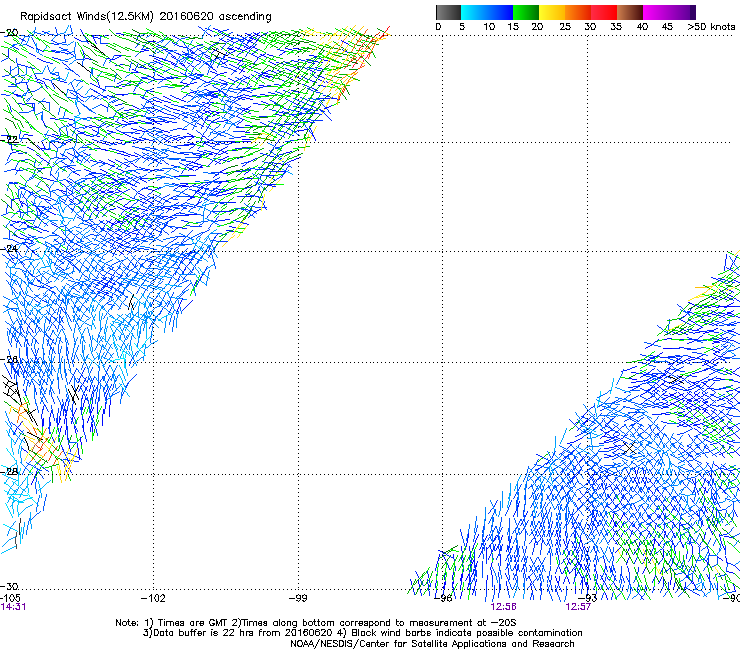
Task: Click the red 30-35 knots legend color
Action: [x=604, y=12]
